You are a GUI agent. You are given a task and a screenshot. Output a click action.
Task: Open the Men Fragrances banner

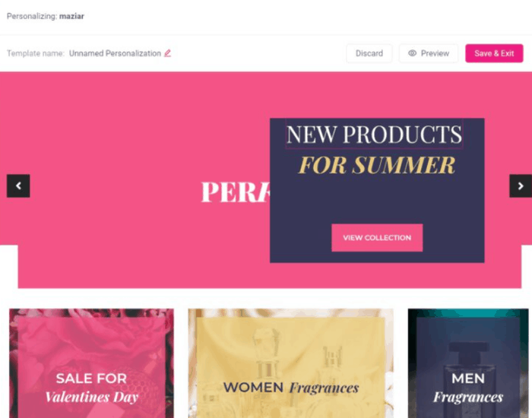click(468, 363)
